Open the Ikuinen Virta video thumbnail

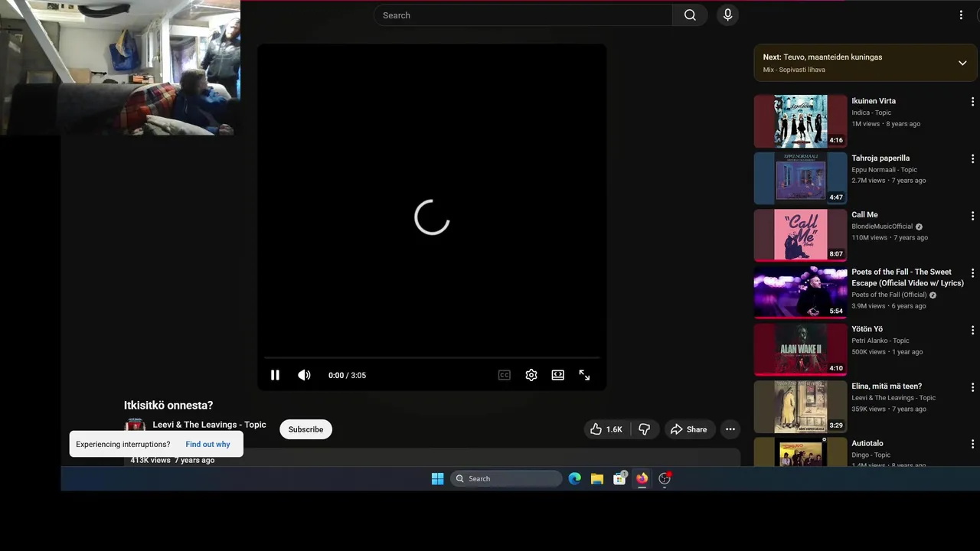[800, 121]
